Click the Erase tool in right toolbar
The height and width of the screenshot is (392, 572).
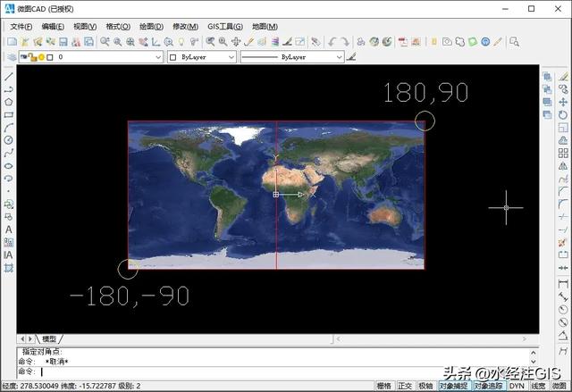click(563, 77)
